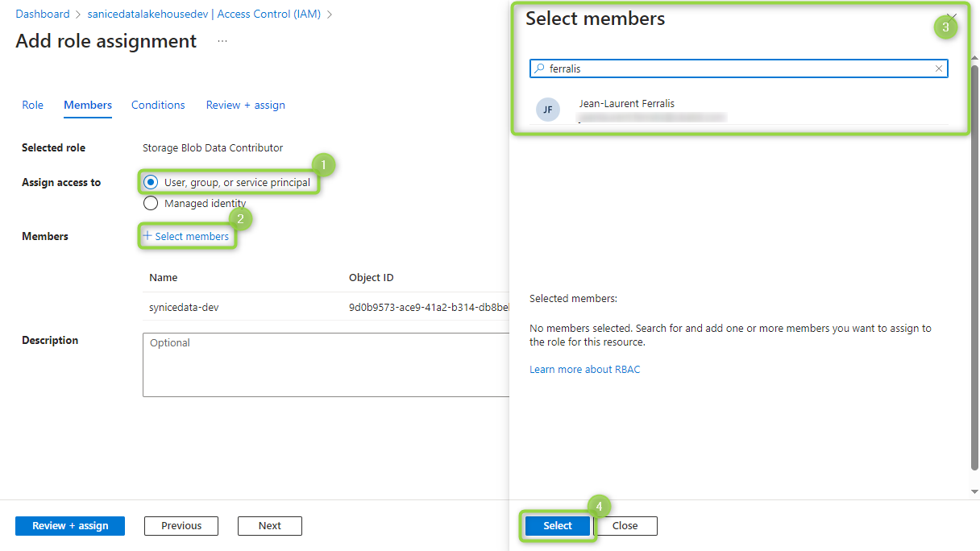Select the User, group, or service principal radio button

pos(151,182)
